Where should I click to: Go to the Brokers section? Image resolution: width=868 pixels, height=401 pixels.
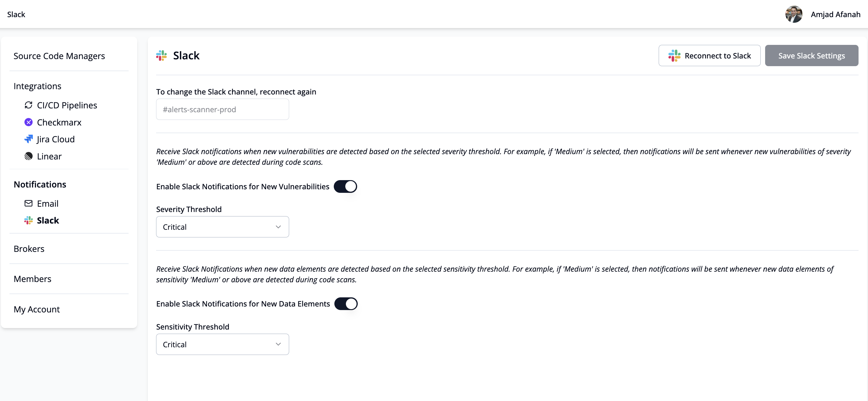pyautogui.click(x=29, y=249)
